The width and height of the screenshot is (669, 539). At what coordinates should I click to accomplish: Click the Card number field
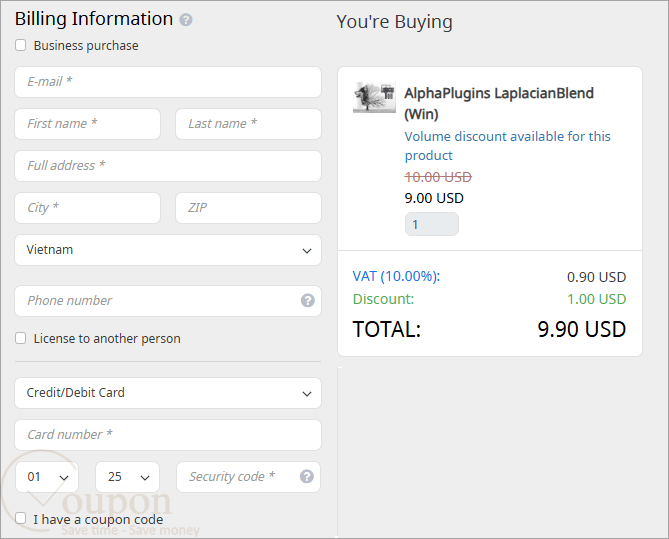[168, 435]
